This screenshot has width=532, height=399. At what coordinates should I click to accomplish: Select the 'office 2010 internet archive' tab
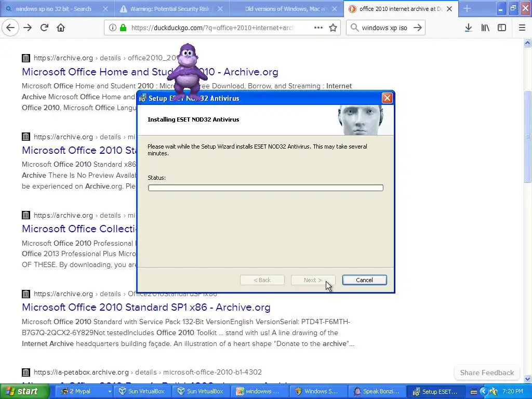tap(401, 9)
